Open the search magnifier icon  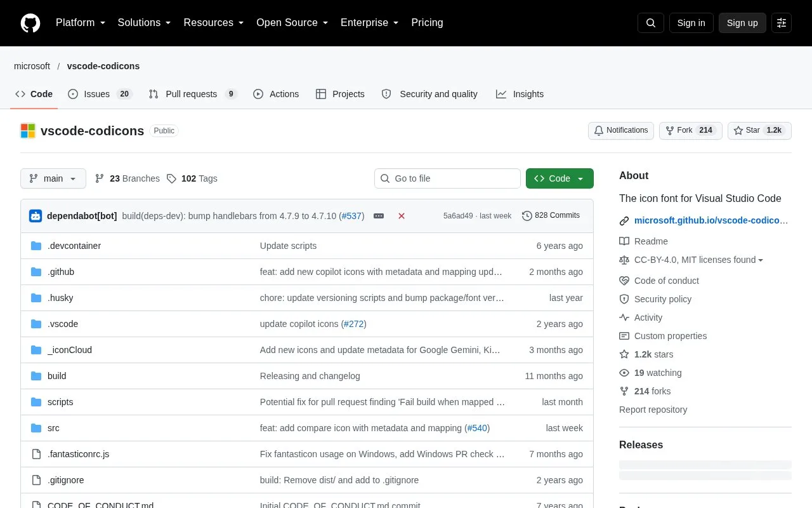pyautogui.click(x=651, y=23)
